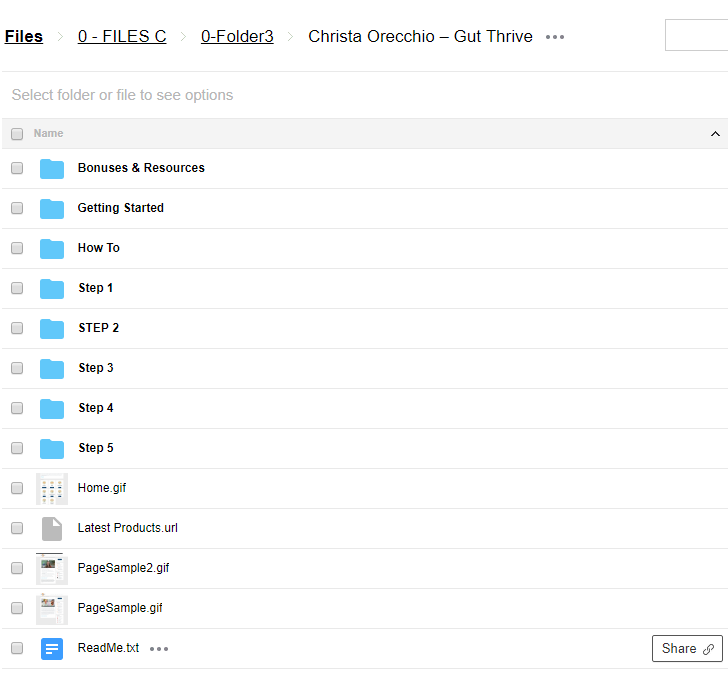Click the Step 1 folder icon
The width and height of the screenshot is (728, 673).
52,288
